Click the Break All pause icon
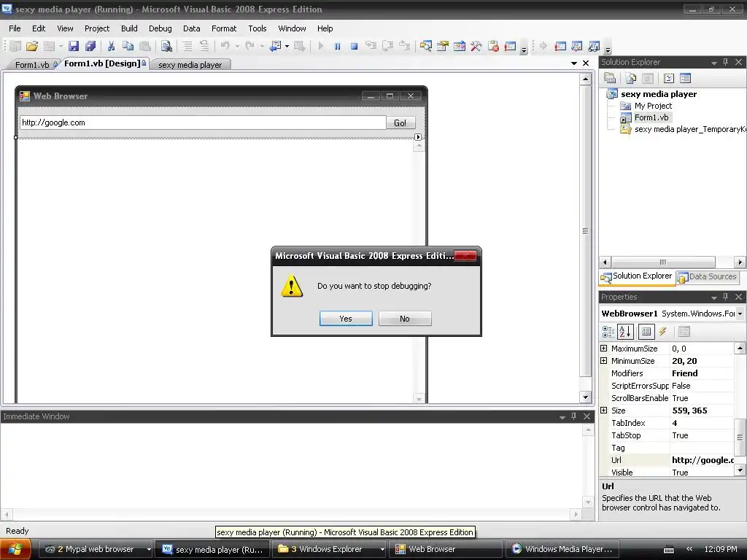Screen dimensions: 747x560 coord(337,46)
